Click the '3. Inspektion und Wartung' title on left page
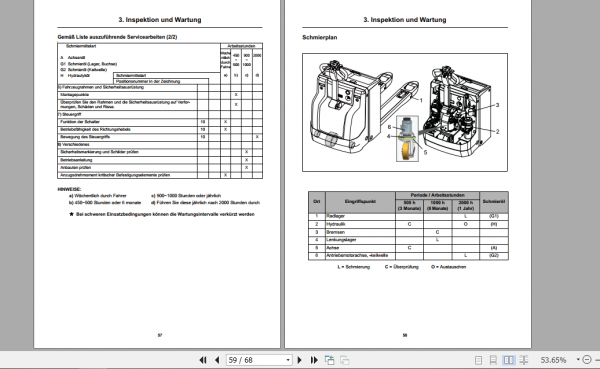The width and height of the screenshot is (600, 369). point(160,20)
